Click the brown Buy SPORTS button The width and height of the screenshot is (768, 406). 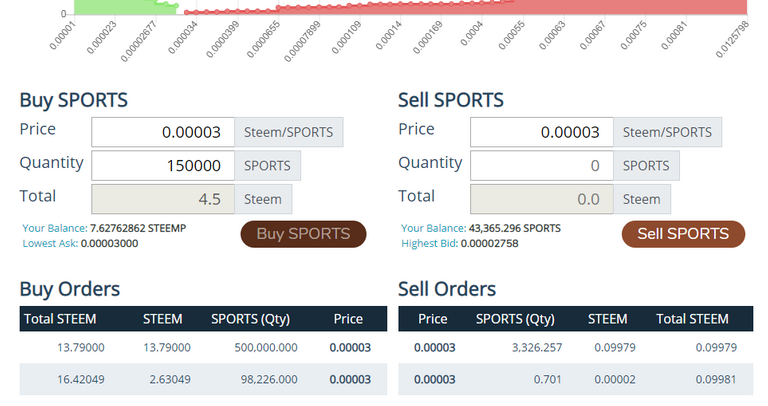point(303,234)
